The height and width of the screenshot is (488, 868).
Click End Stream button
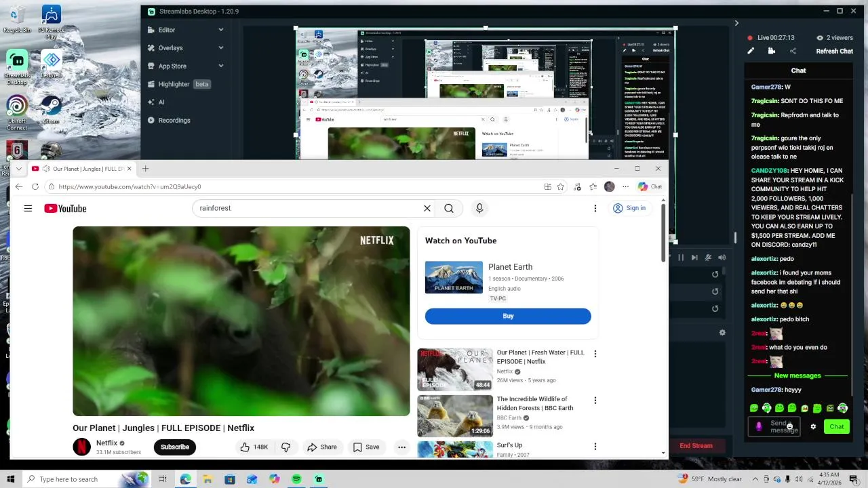pyautogui.click(x=696, y=445)
